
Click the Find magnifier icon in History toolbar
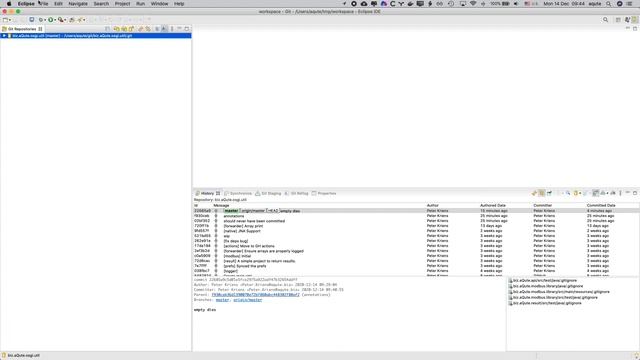coord(568,193)
